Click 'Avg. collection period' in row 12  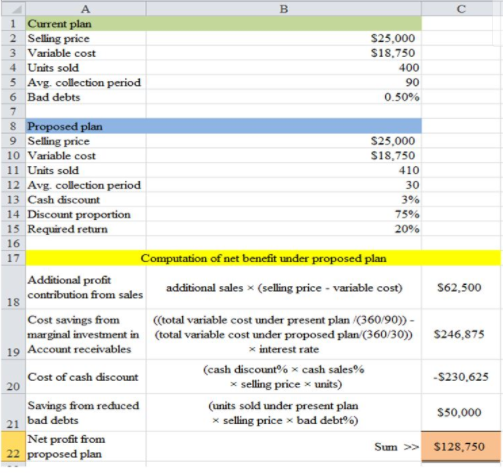coord(86,185)
